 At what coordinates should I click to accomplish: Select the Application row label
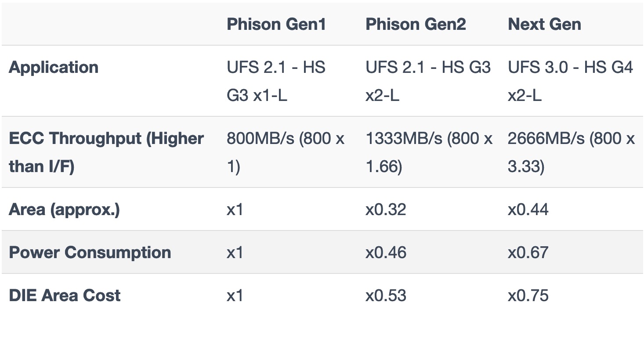[54, 67]
